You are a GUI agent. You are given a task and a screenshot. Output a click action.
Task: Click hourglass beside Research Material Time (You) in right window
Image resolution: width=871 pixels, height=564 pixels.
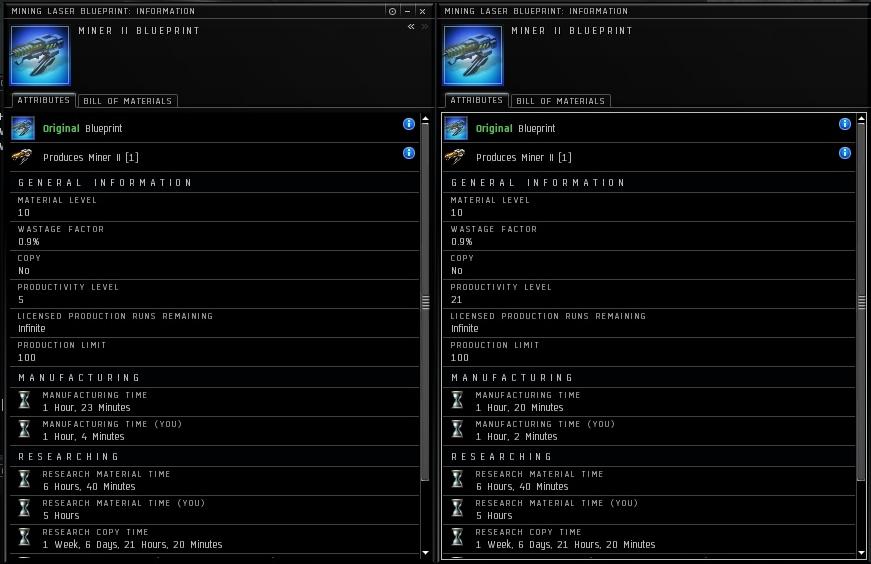pyautogui.click(x=457, y=507)
